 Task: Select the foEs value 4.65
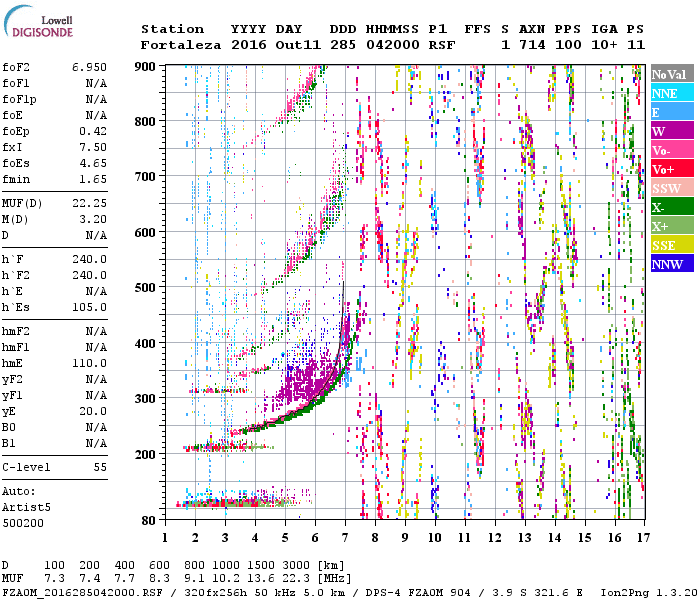tap(91, 163)
